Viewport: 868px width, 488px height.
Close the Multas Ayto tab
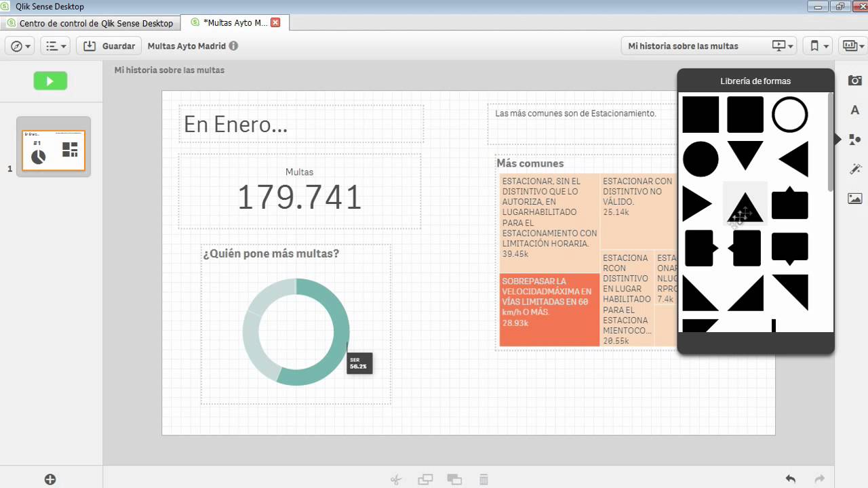click(275, 22)
